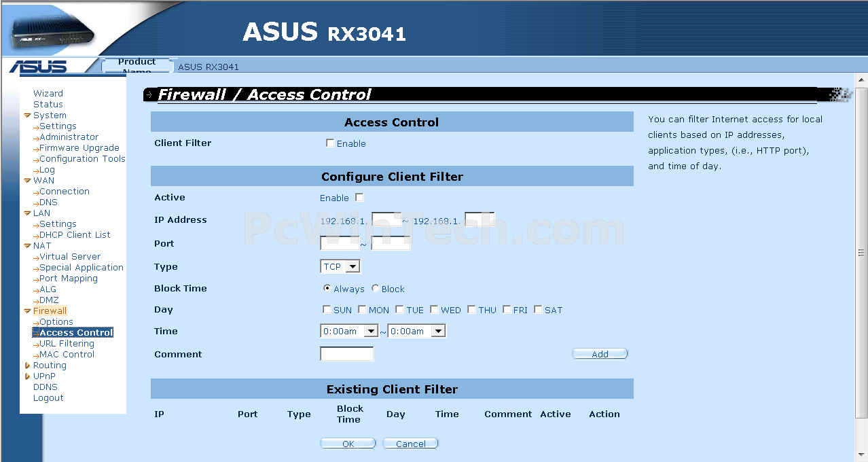Open the Special Application page
Image resolution: width=868 pixels, height=462 pixels.
coord(82,268)
